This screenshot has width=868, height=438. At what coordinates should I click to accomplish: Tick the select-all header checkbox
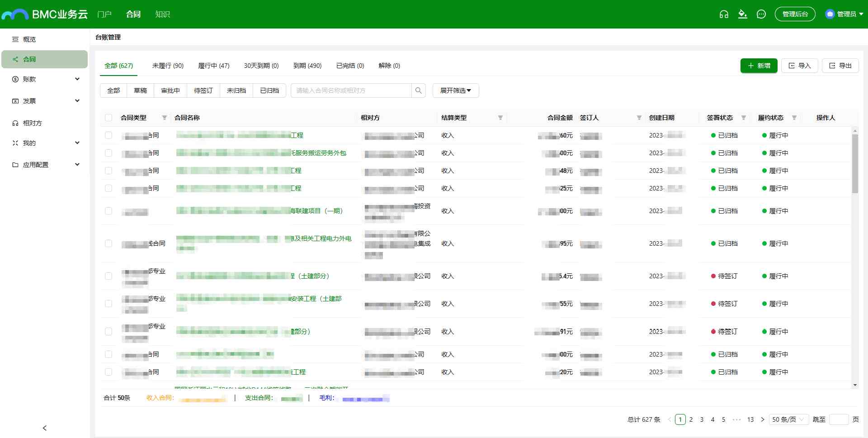click(x=108, y=118)
